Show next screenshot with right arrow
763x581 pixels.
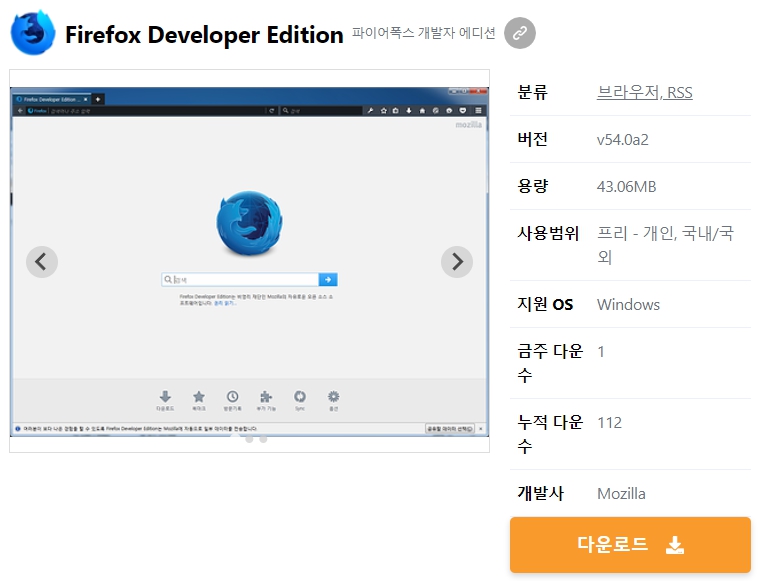point(457,262)
